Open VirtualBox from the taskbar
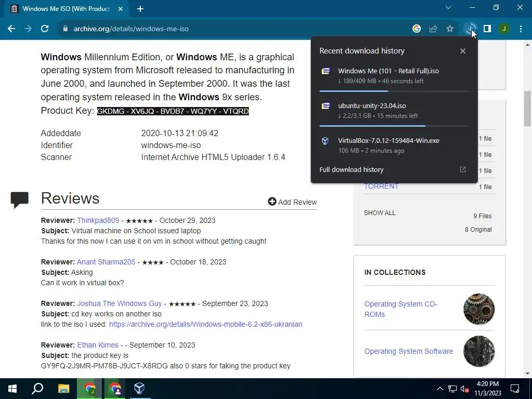The image size is (532, 399). tap(140, 389)
